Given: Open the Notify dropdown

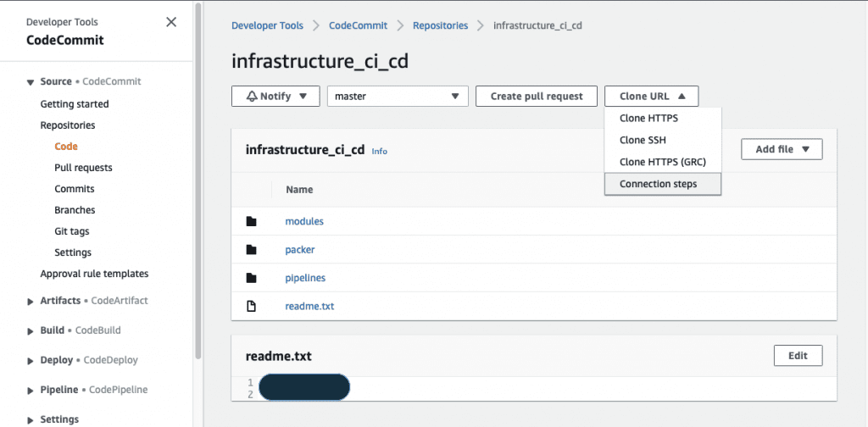Looking at the screenshot, I should [x=275, y=97].
